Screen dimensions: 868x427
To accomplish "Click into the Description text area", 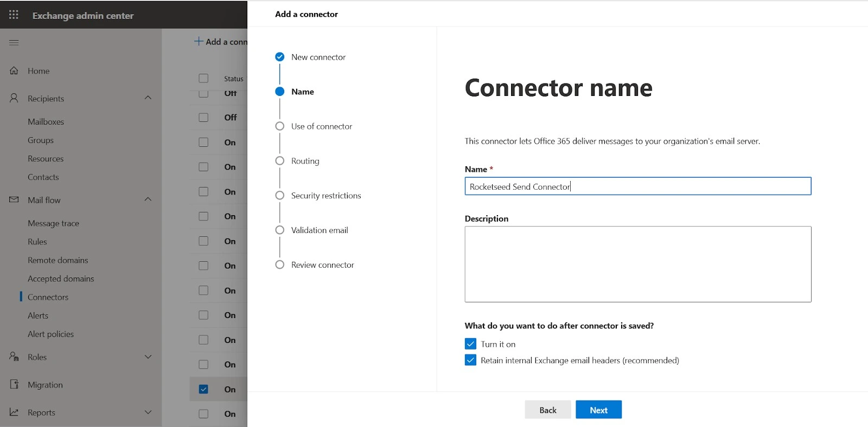I will pos(637,264).
